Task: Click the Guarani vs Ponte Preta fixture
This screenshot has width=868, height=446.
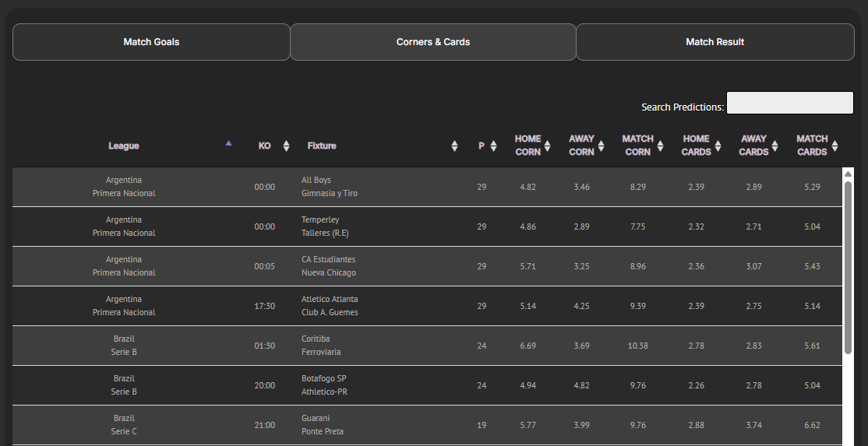Action: coord(323,425)
